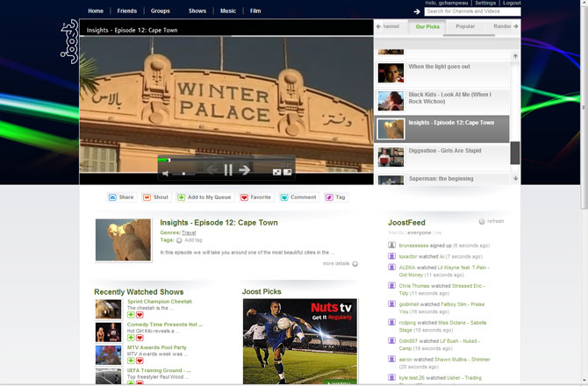Favorite Sprint Champion Cheetah with heart icon

click(140, 315)
